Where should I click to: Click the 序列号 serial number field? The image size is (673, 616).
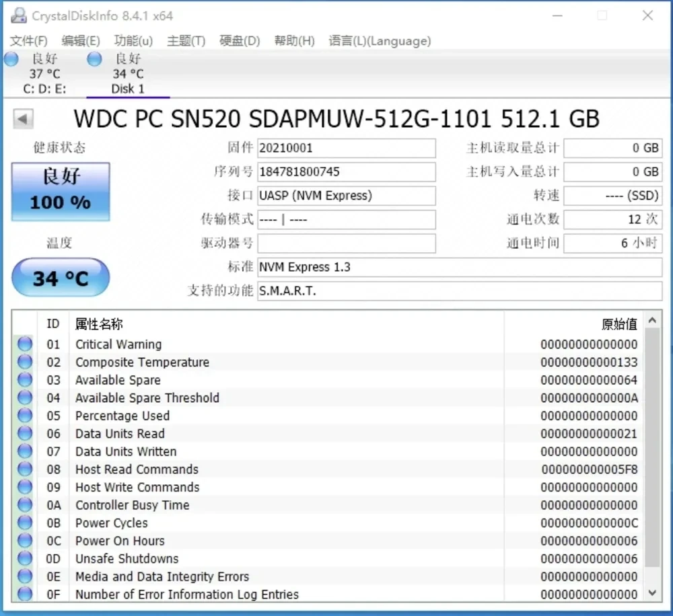click(x=347, y=171)
